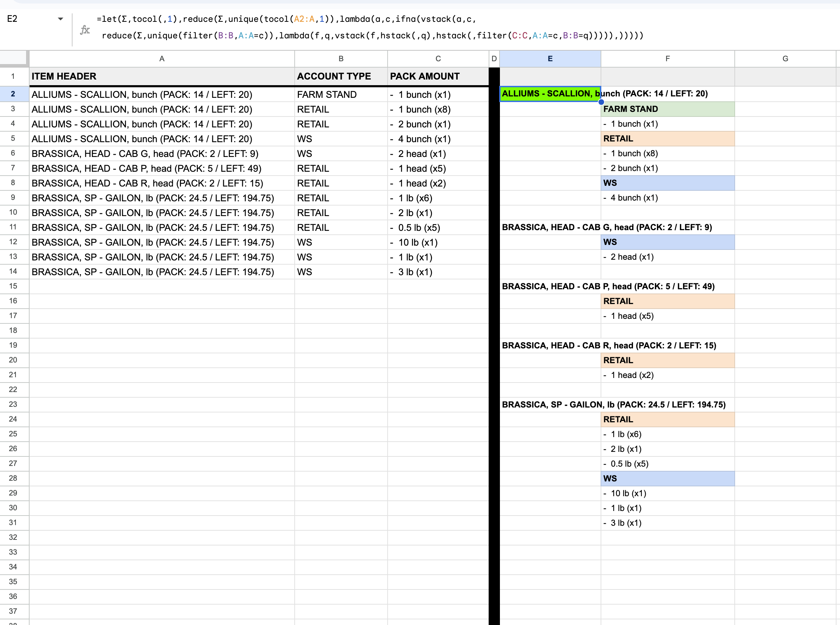The image size is (840, 625).
Task: Click the PACK AMOUNT header cell
Action: pyautogui.click(x=438, y=76)
